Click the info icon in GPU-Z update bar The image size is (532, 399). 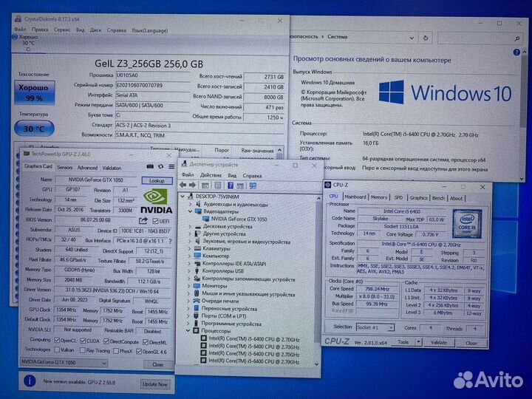30,381
